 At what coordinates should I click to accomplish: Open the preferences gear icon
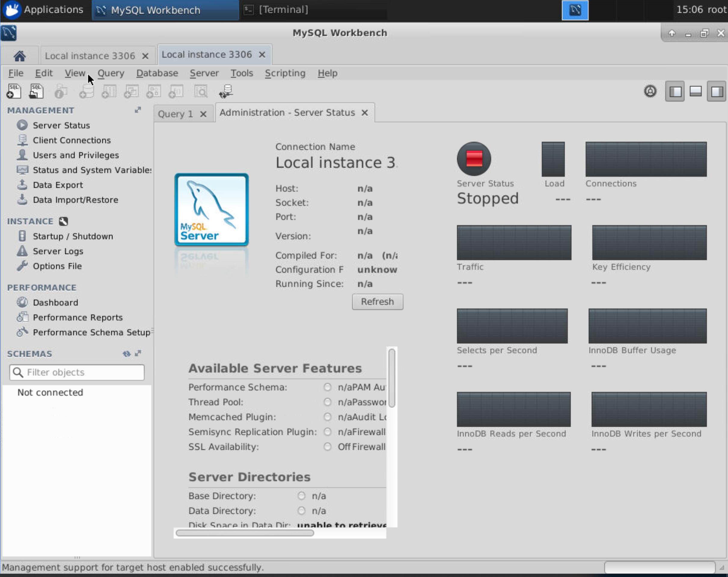click(650, 91)
